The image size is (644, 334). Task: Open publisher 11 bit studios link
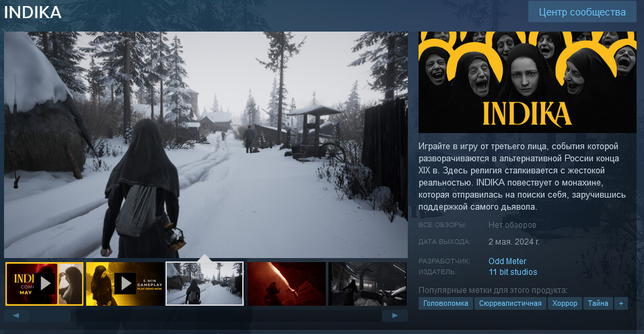[x=513, y=272]
